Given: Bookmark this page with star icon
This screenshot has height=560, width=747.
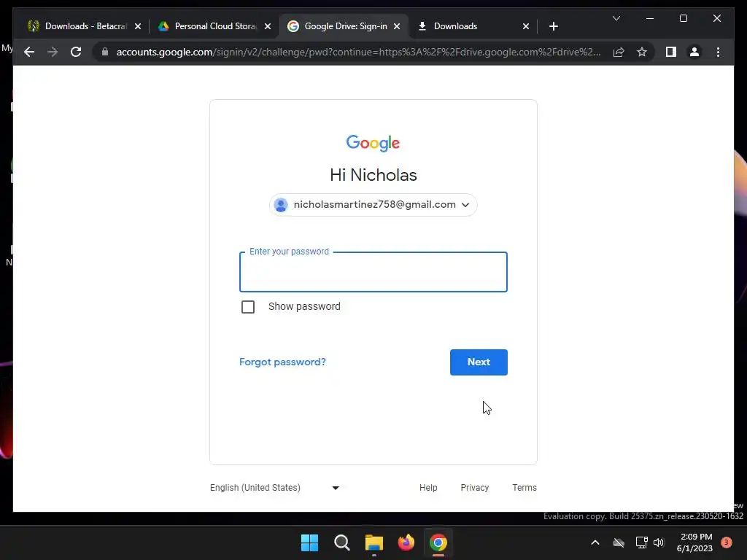Looking at the screenshot, I should [642, 52].
